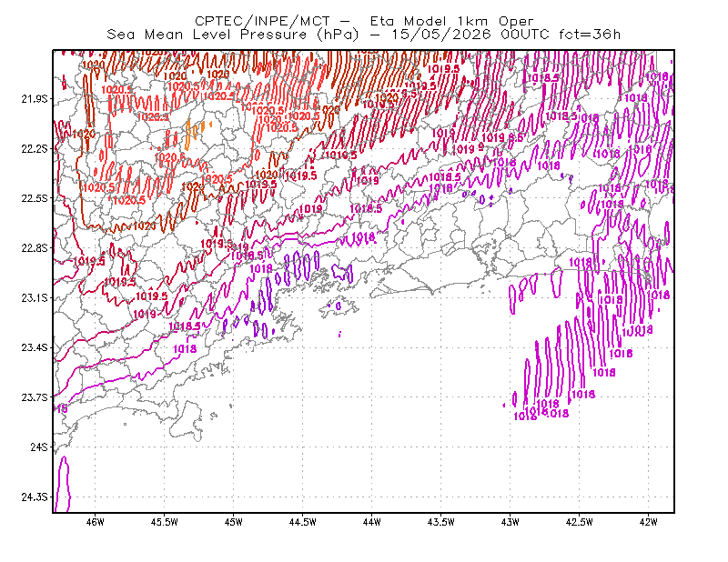The image size is (728, 562).
Task: Click the '44.5W' longitude label
Action: pyautogui.click(x=303, y=522)
